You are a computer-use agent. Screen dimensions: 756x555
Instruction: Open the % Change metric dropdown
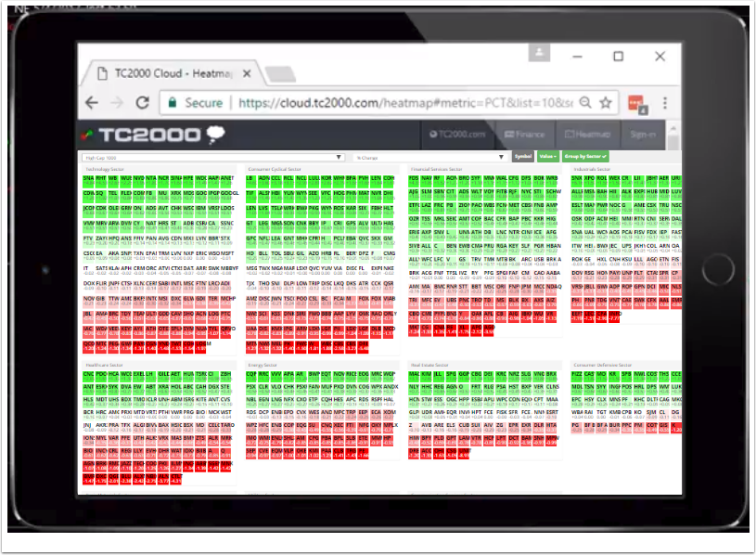click(429, 157)
